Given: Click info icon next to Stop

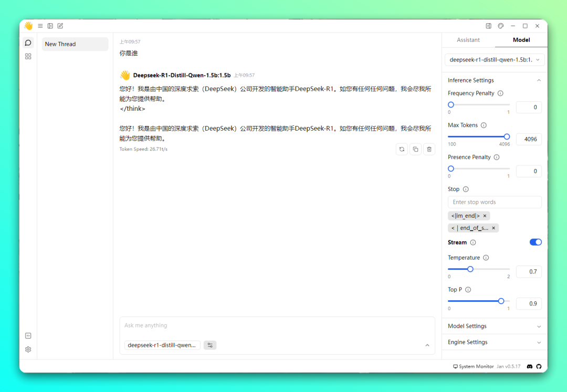Looking at the screenshot, I should pos(466,189).
